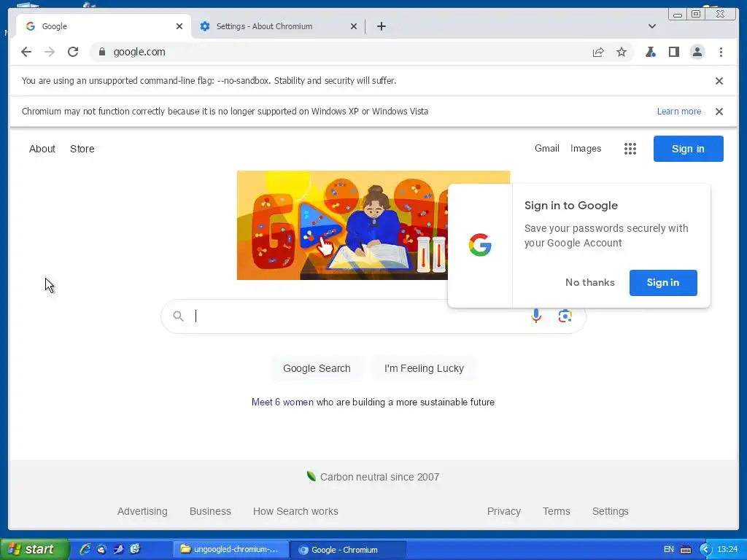Switch to the Google tab

(x=104, y=26)
